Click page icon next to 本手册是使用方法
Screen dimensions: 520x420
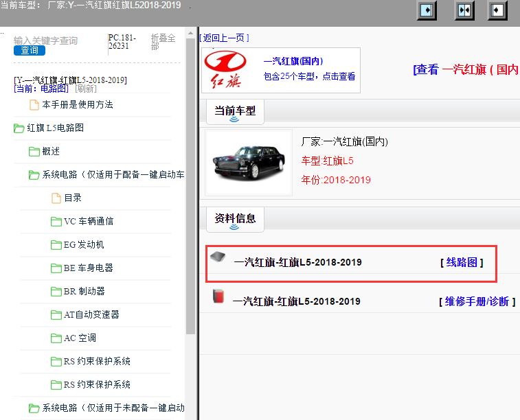click(34, 105)
